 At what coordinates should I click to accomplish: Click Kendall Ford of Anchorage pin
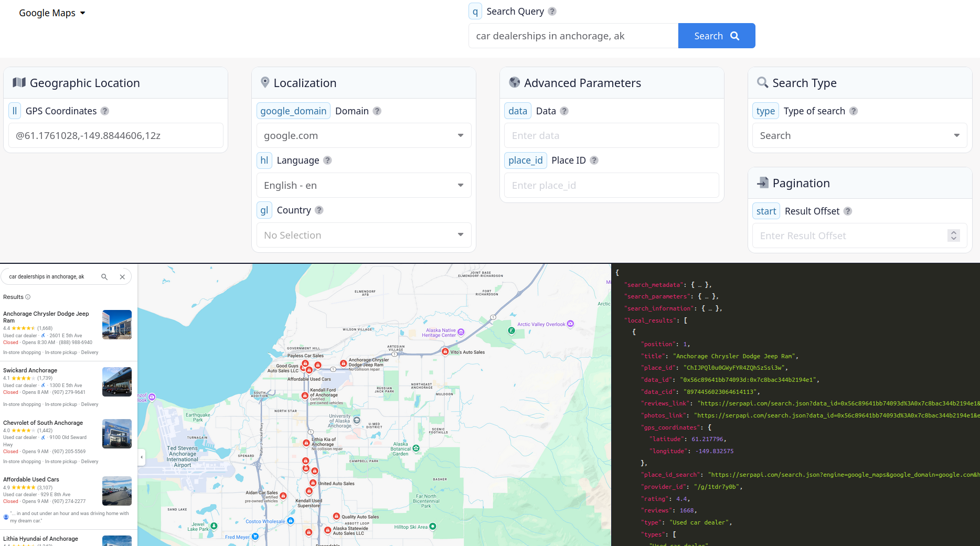tap(305, 395)
